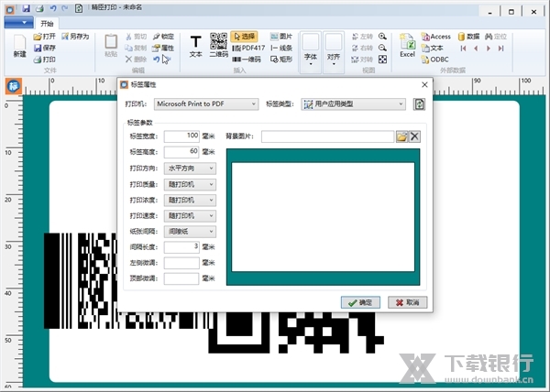Select the Text (文本) insert tool

coord(195,46)
